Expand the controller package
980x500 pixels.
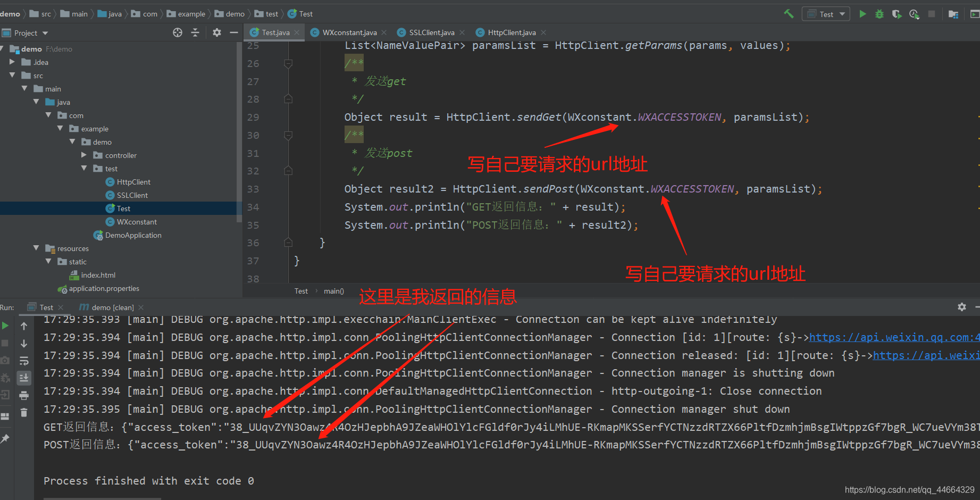[x=84, y=155]
